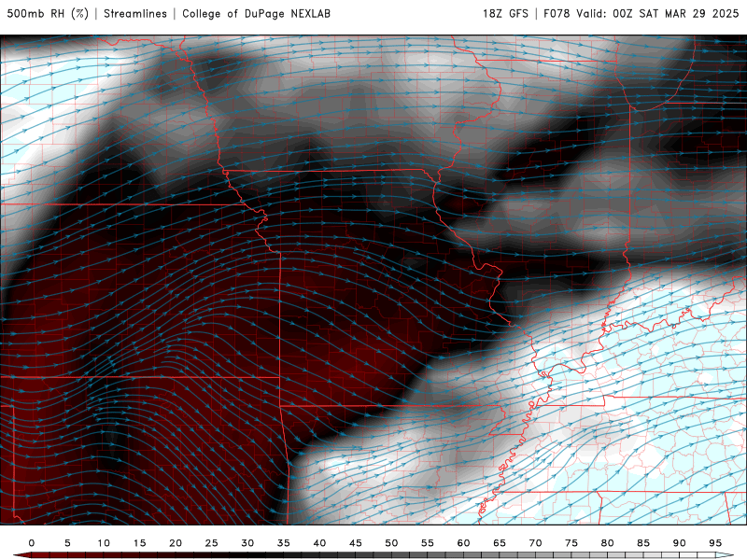The width and height of the screenshot is (747, 560).
Task: Click the colorbar label "75"
Action: point(571,543)
